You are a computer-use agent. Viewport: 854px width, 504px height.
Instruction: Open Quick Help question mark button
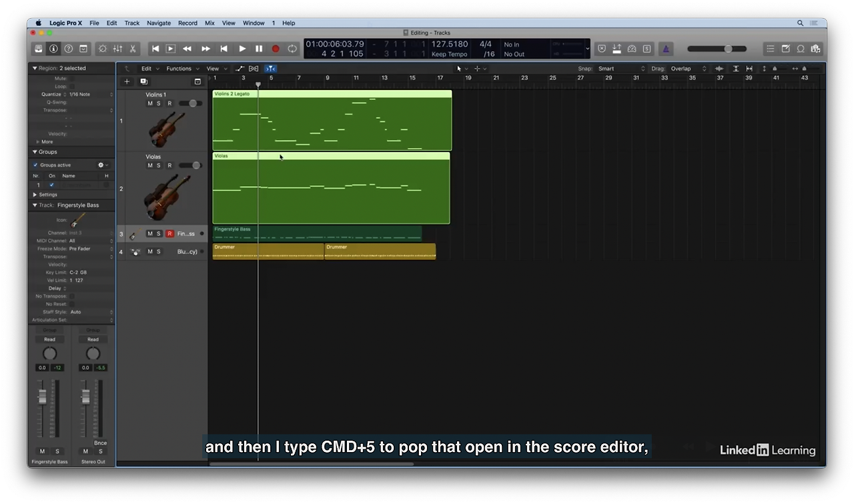tap(68, 49)
